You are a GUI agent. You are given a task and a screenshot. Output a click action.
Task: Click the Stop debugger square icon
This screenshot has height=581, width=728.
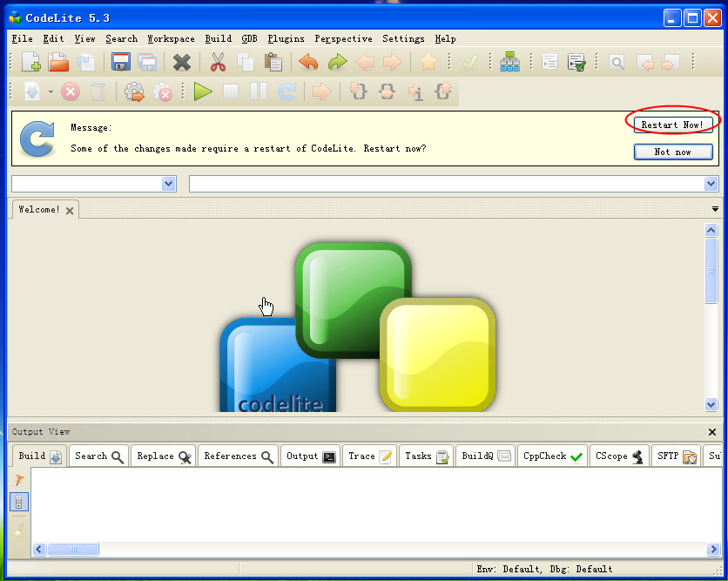(231, 91)
